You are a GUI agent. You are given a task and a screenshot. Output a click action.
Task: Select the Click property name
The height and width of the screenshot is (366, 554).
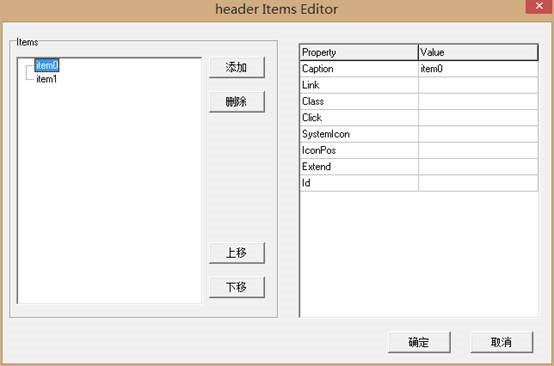point(359,118)
